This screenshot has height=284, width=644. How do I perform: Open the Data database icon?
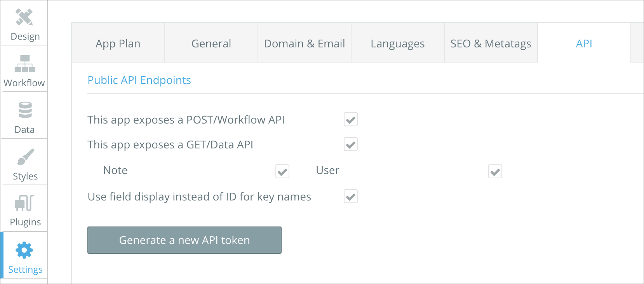[x=25, y=110]
